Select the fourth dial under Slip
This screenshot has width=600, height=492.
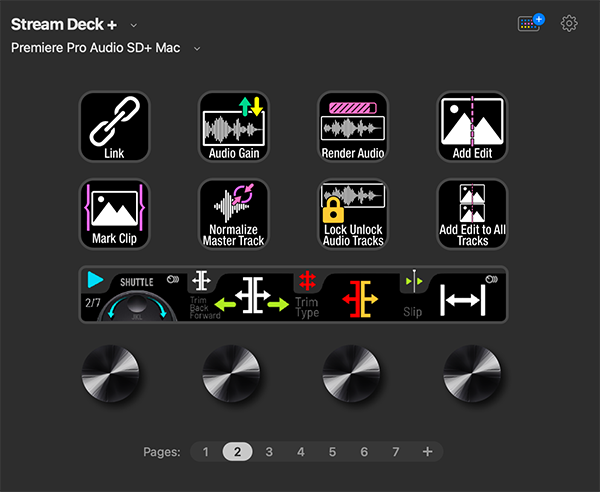click(x=472, y=373)
